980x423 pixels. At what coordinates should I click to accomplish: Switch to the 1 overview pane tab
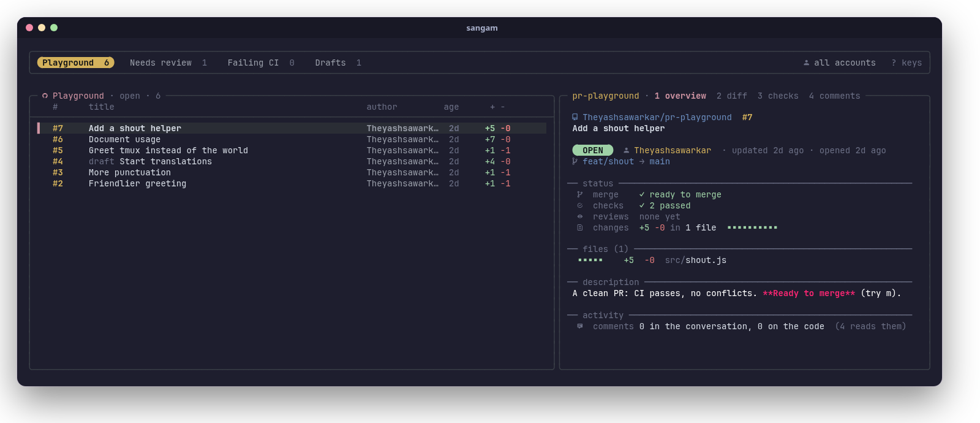680,96
